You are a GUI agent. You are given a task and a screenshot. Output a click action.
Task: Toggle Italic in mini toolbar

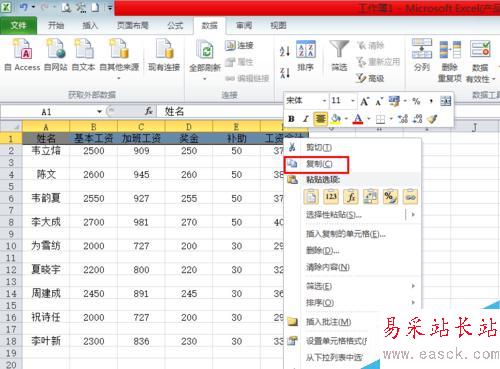point(305,119)
